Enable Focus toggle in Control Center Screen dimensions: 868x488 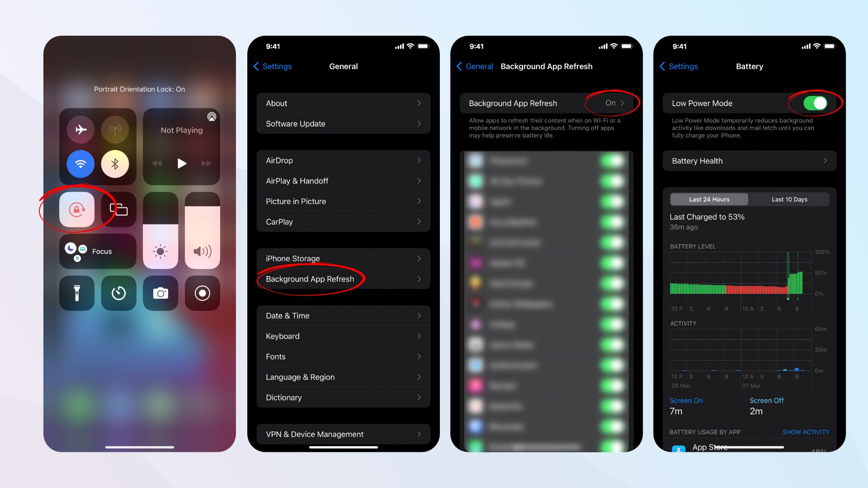point(98,250)
